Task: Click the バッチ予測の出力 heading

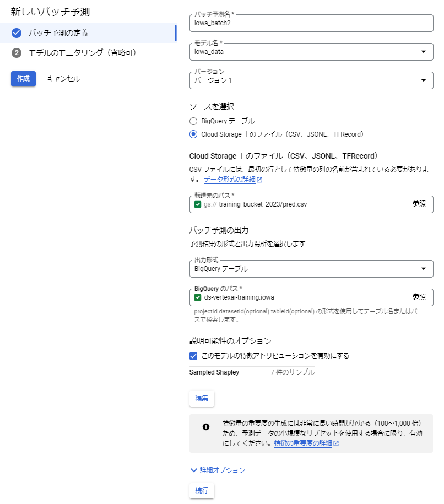Action: click(219, 230)
